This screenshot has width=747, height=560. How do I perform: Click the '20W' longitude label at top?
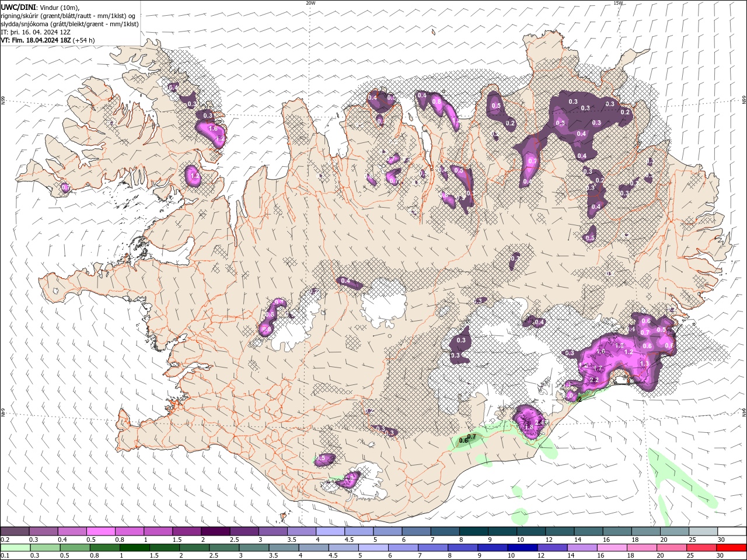click(x=310, y=3)
